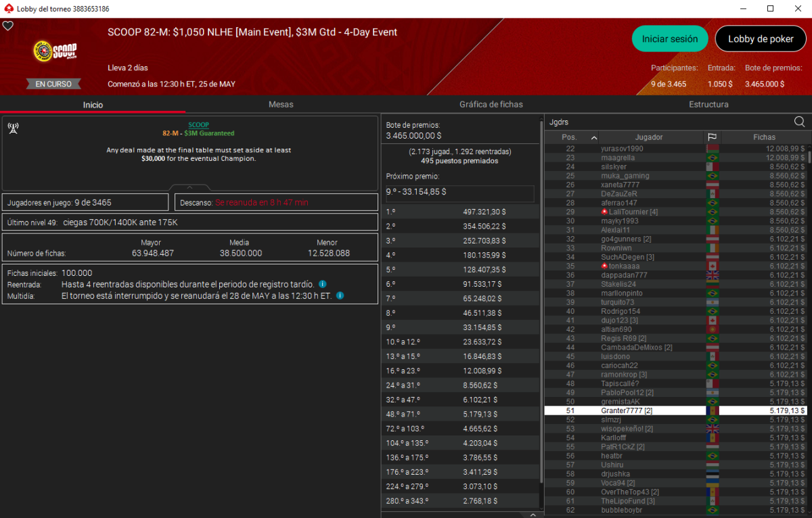This screenshot has width=812, height=518.
Task: Collapse the info panel with chevron
Action: pos(189,187)
